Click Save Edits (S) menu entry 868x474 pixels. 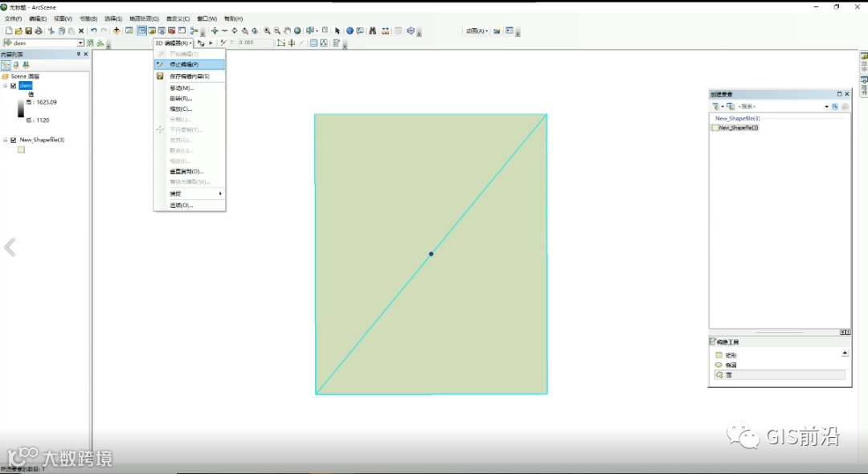[x=190, y=76]
